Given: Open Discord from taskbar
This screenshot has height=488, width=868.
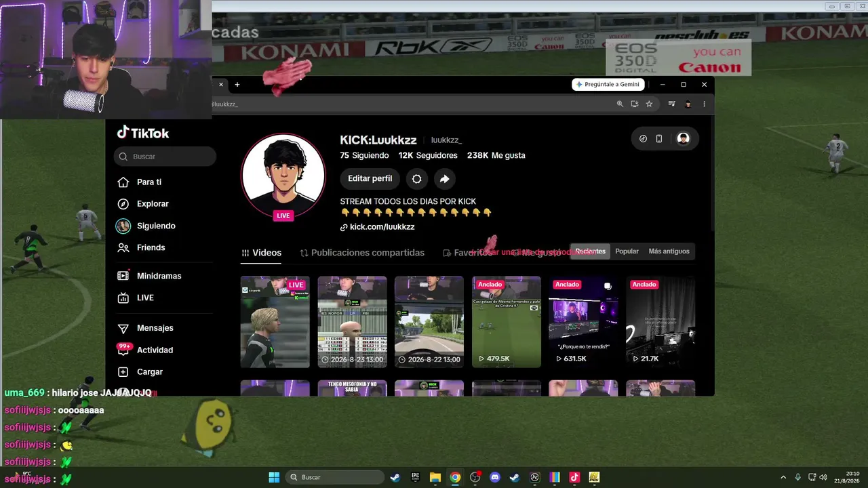Looking at the screenshot, I should coord(495,477).
